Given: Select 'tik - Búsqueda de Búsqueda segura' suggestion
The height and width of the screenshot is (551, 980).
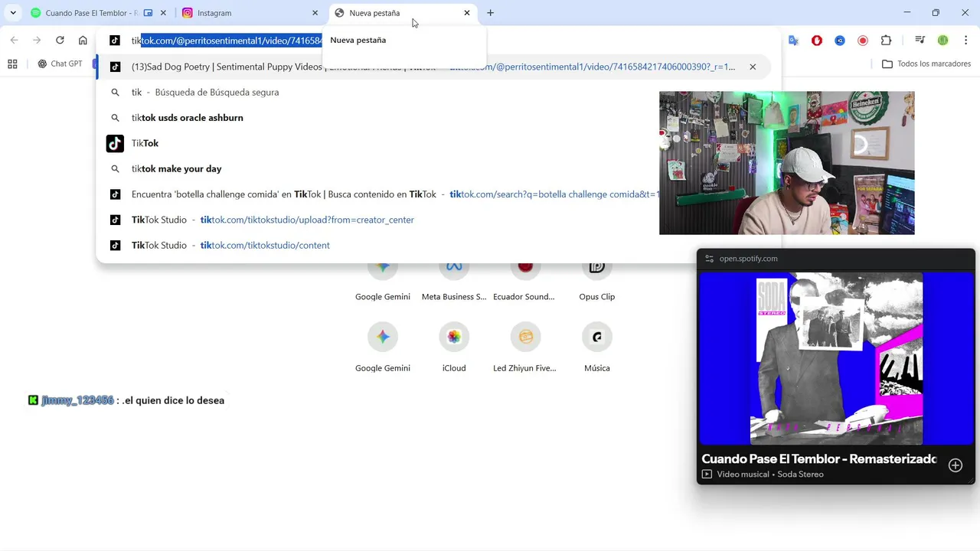Looking at the screenshot, I should click(x=205, y=92).
